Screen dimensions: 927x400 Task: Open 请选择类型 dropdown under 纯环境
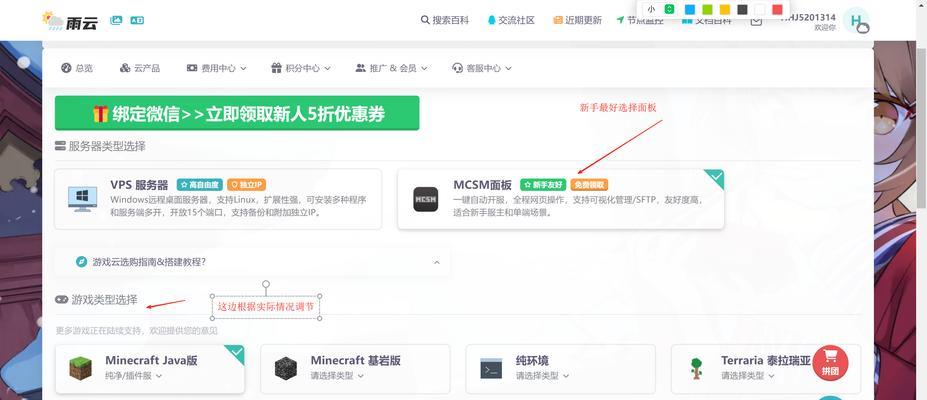point(542,375)
